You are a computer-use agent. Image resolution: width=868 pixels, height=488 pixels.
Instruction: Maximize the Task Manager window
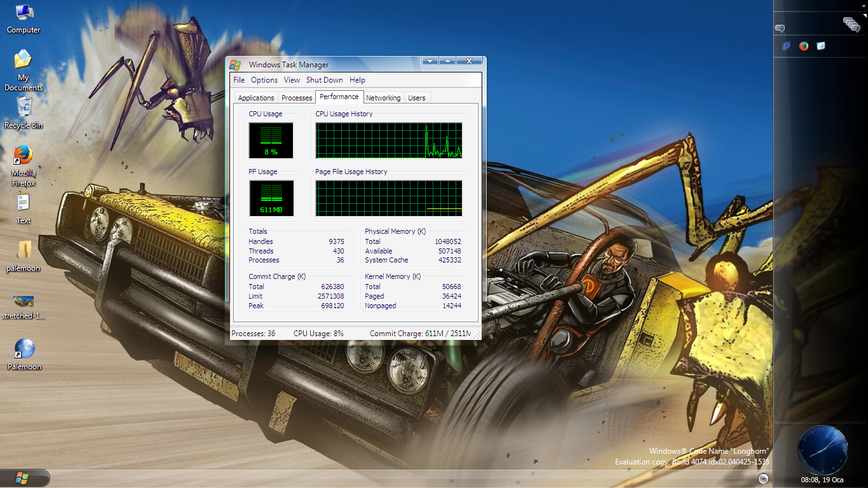click(448, 61)
